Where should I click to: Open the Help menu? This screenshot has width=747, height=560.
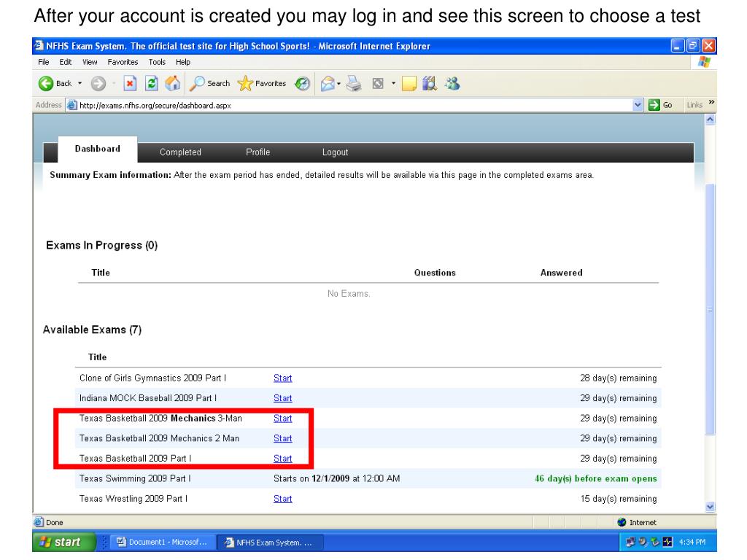(x=183, y=62)
